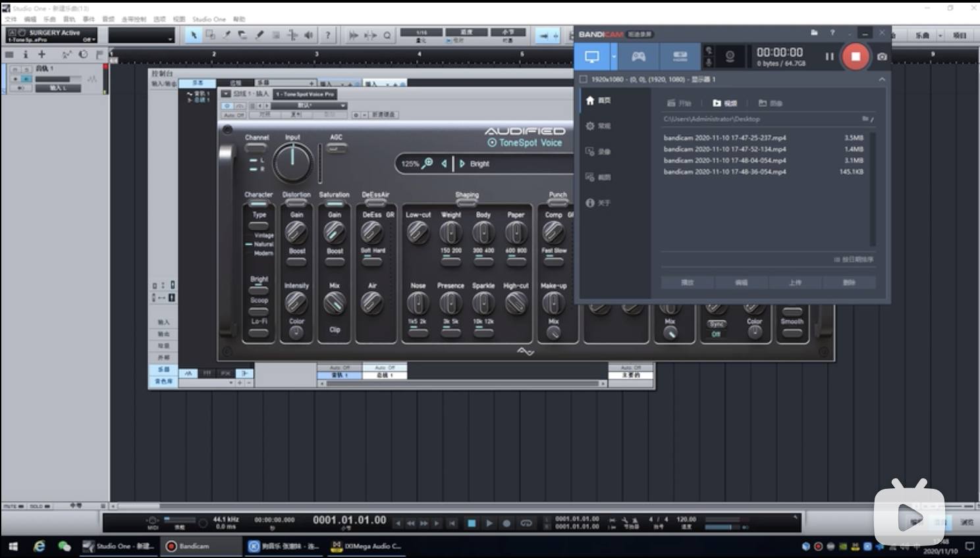This screenshot has width=980, height=558.
Task: Toggle the Lo-Fi character switch
Action: 259,332
